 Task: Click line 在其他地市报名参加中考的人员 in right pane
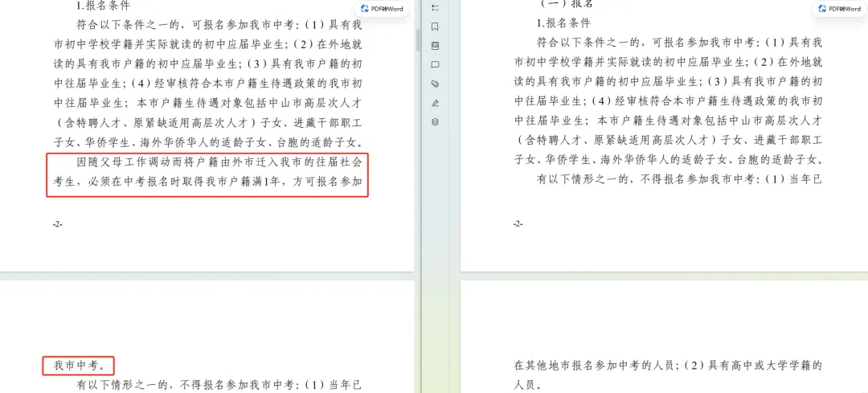pyautogui.click(x=668, y=366)
